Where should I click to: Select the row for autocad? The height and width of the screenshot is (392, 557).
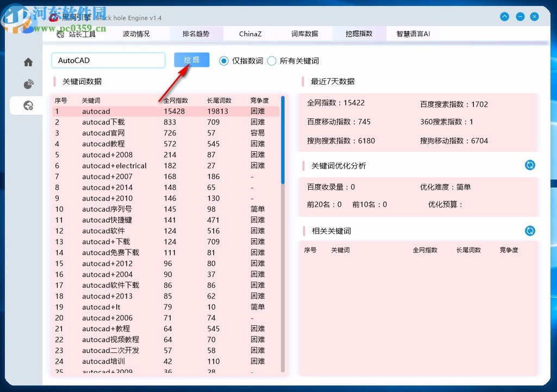(x=166, y=111)
